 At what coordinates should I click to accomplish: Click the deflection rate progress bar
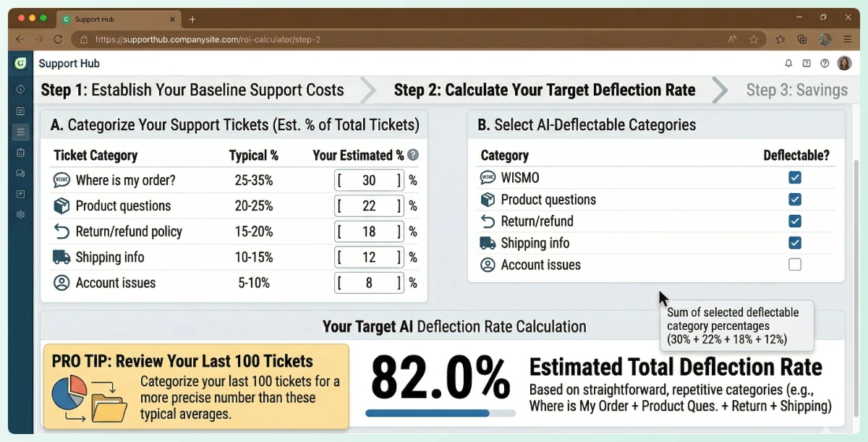[x=440, y=413]
